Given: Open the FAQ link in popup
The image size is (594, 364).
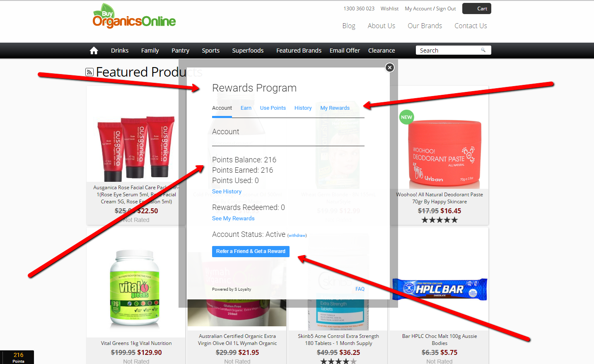Looking at the screenshot, I should [360, 289].
